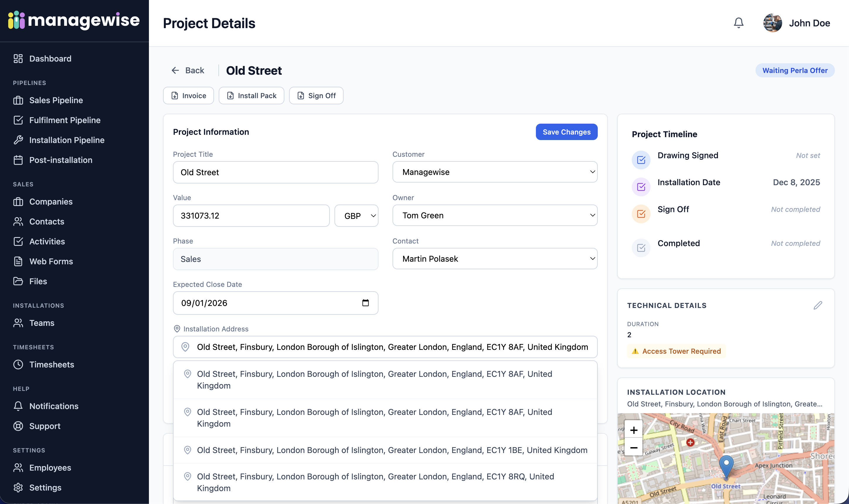Open calendar picker in Expected Close Date

[x=365, y=303]
